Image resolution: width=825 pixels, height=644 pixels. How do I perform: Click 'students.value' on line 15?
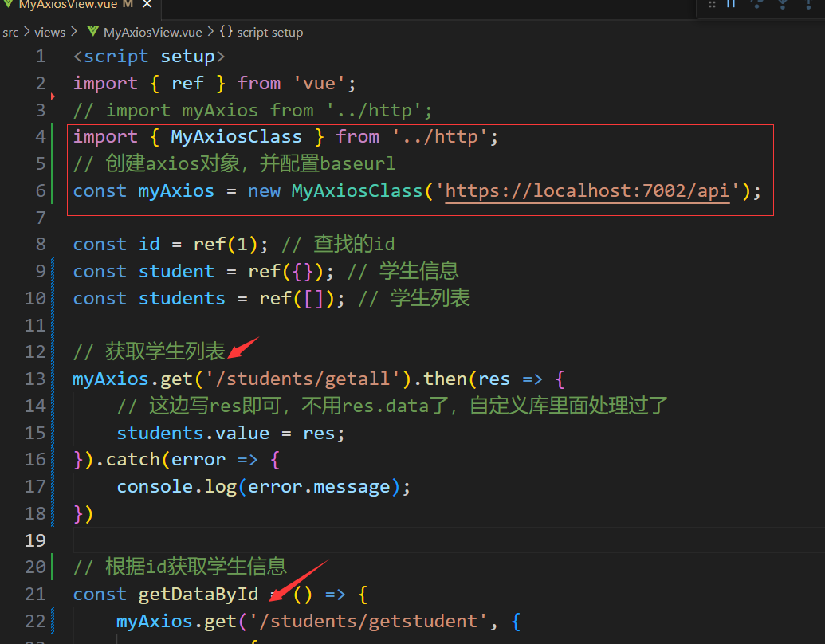pos(193,433)
